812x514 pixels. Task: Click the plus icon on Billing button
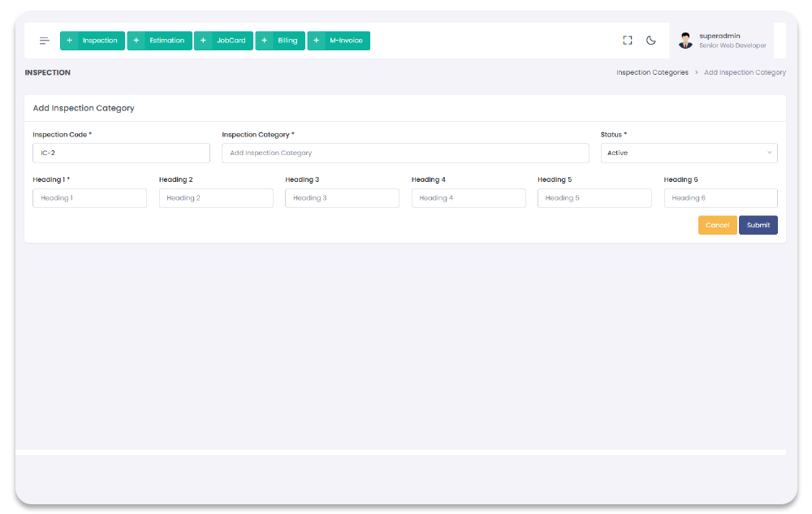pyautogui.click(x=265, y=41)
